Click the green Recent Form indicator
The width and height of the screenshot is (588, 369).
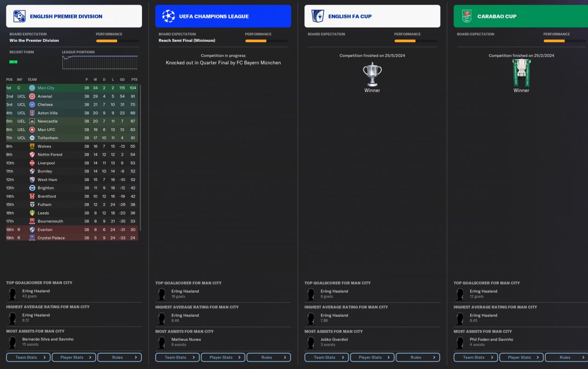(13, 62)
